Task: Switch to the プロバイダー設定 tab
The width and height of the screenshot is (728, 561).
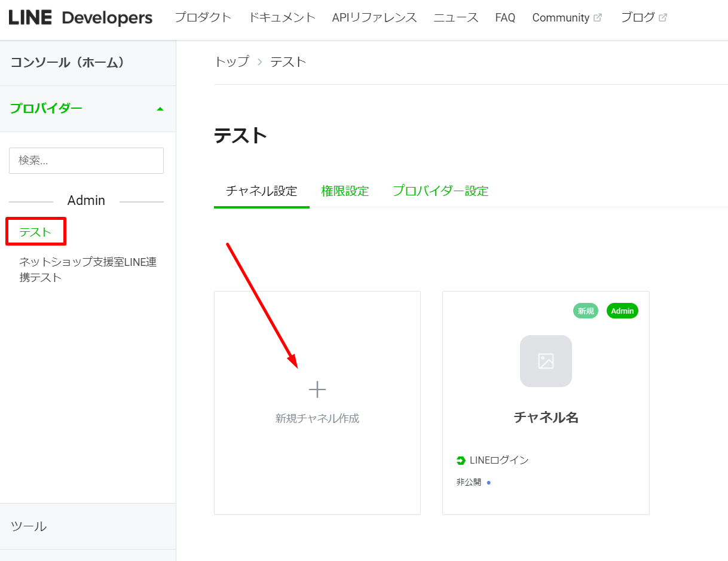Action: (x=441, y=191)
